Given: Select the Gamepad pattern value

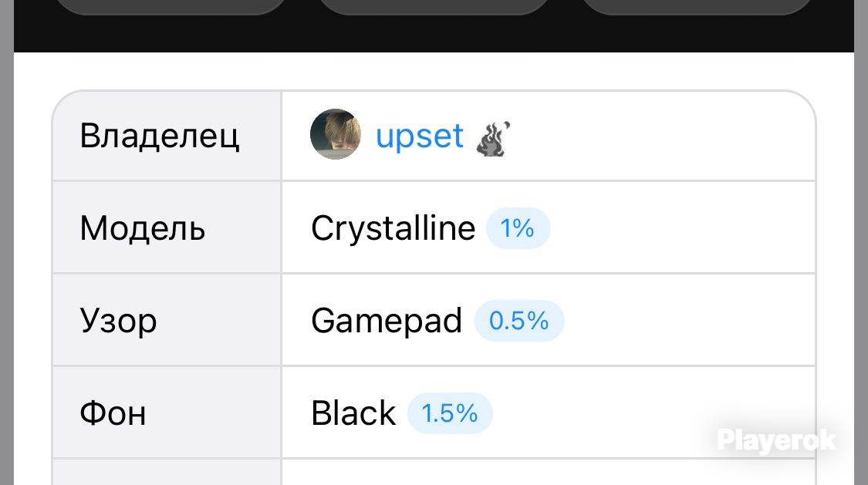Looking at the screenshot, I should (387, 321).
